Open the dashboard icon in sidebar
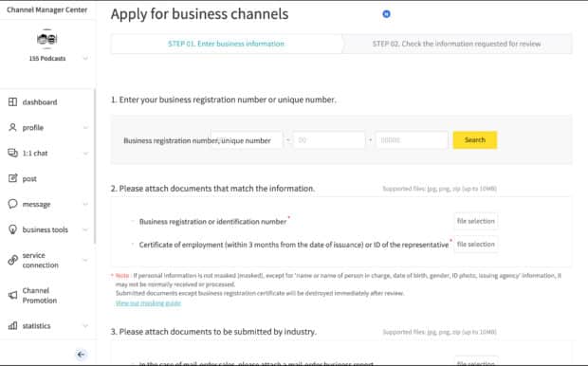 coord(12,102)
